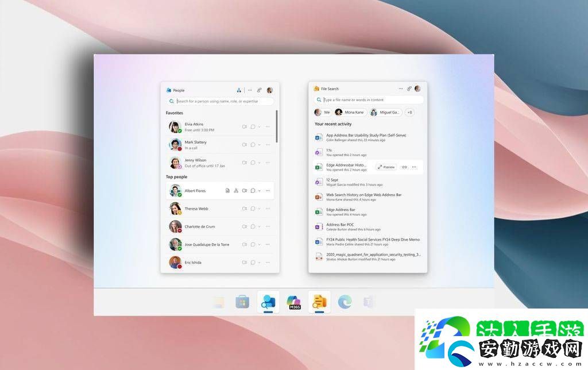Select Eric Ishida in Top people
Screen dimensions: 588x370
(220, 263)
